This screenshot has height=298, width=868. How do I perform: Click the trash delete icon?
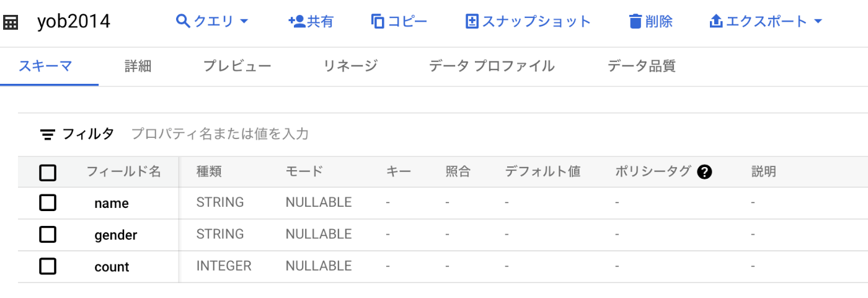click(x=635, y=22)
